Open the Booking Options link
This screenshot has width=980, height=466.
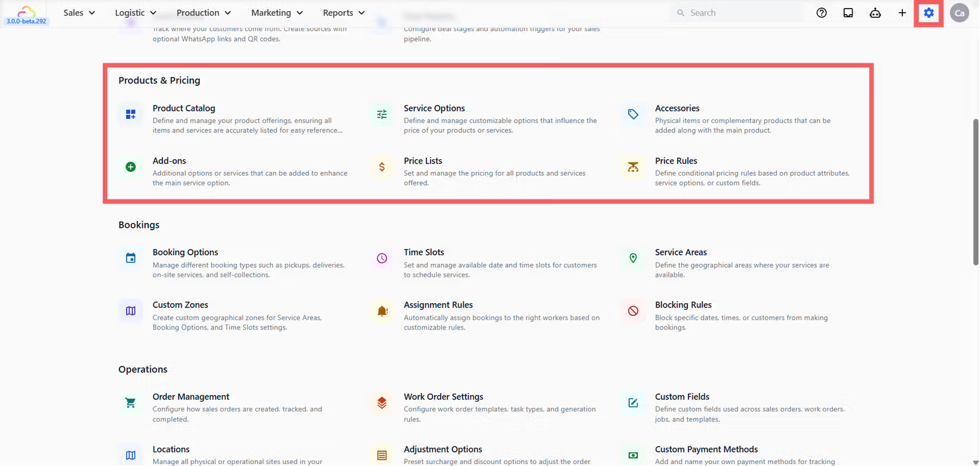(x=185, y=252)
